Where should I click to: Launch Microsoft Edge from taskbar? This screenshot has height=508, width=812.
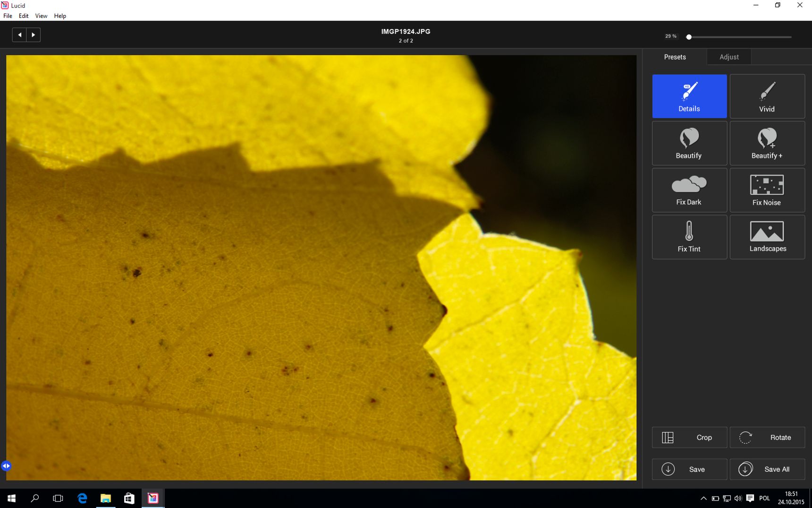(82, 498)
